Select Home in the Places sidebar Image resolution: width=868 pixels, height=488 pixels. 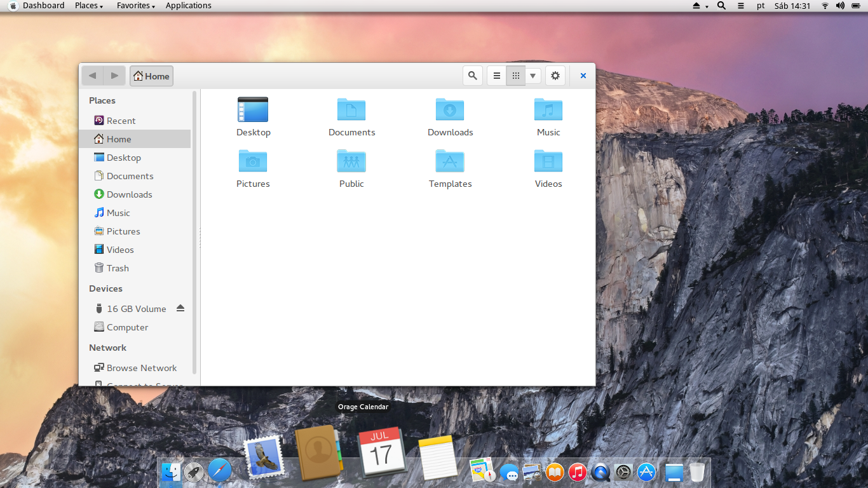(135, 139)
